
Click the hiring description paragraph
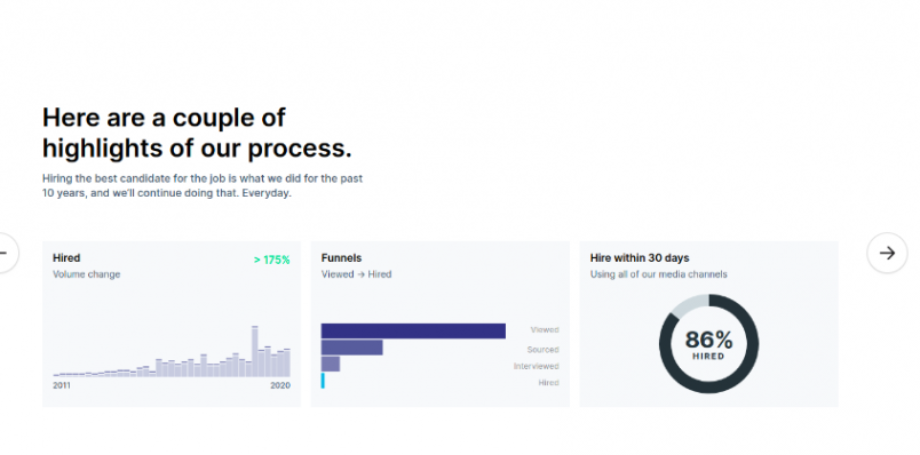coord(202,186)
